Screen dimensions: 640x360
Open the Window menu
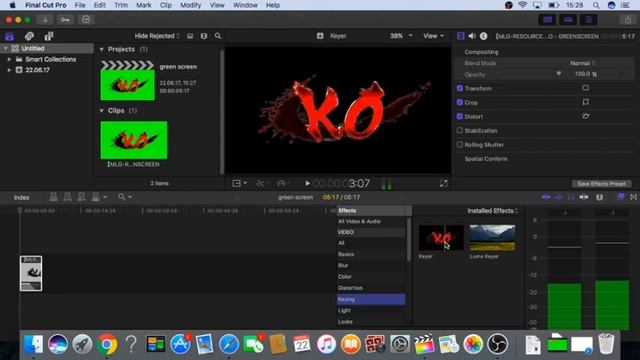pyautogui.click(x=245, y=5)
